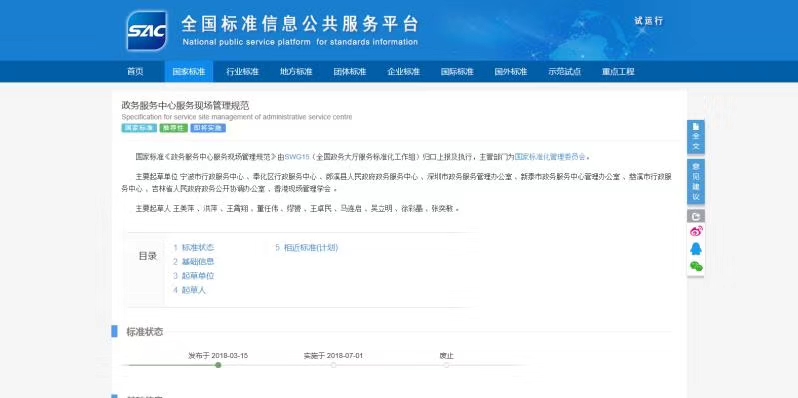Go to 首页 in navigation bar

135,72
